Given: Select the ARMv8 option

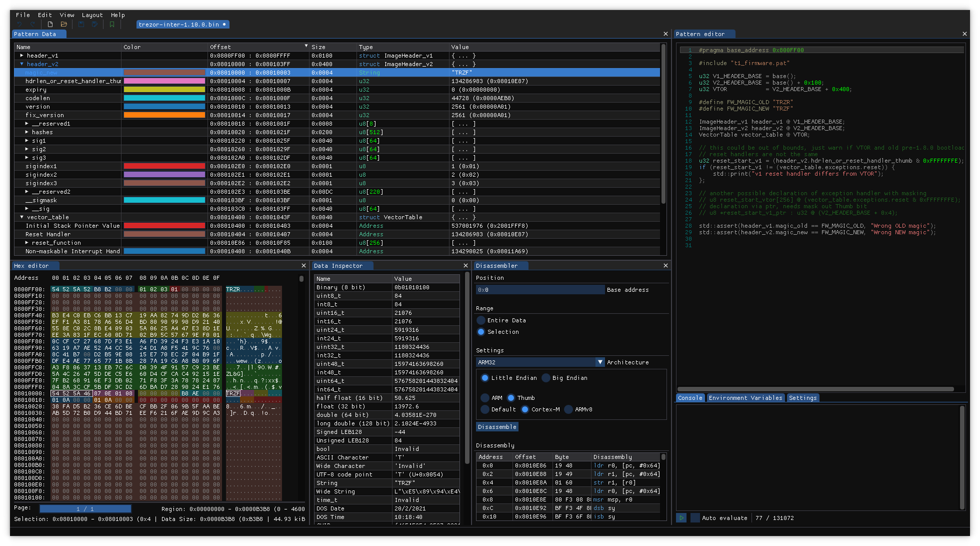Looking at the screenshot, I should pyautogui.click(x=568, y=409).
